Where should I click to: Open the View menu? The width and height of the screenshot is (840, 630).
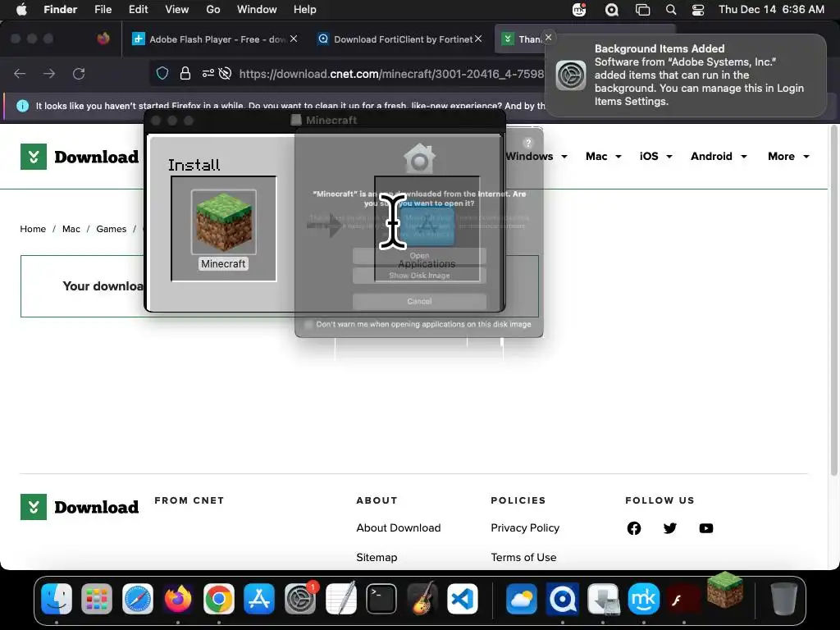(177, 9)
